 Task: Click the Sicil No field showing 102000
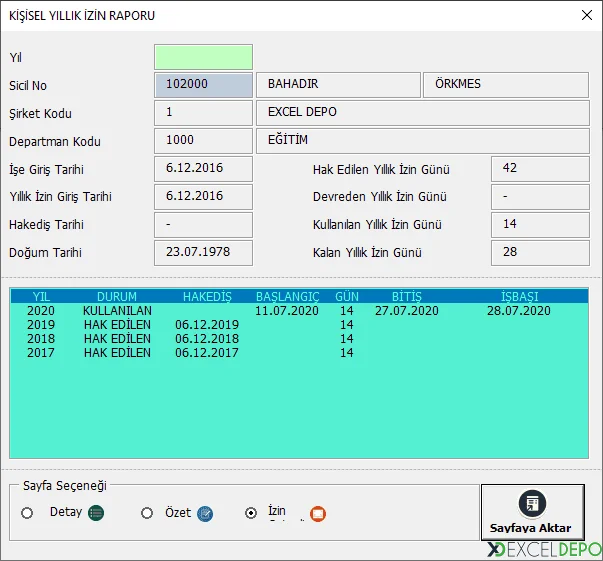(203, 85)
